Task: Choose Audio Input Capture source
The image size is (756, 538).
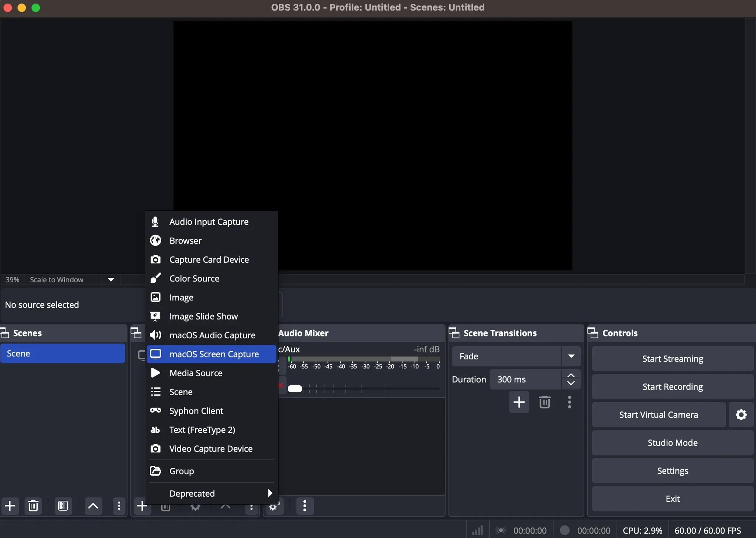Action: point(211,222)
